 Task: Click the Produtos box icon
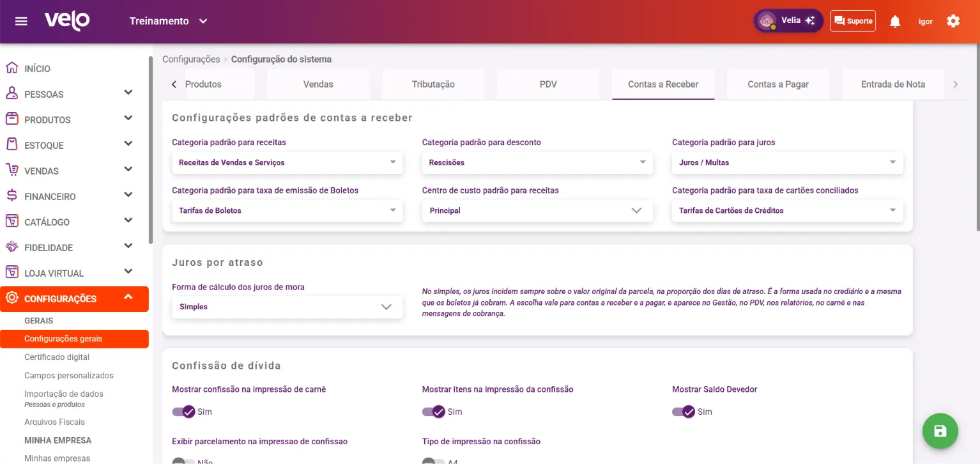11,119
